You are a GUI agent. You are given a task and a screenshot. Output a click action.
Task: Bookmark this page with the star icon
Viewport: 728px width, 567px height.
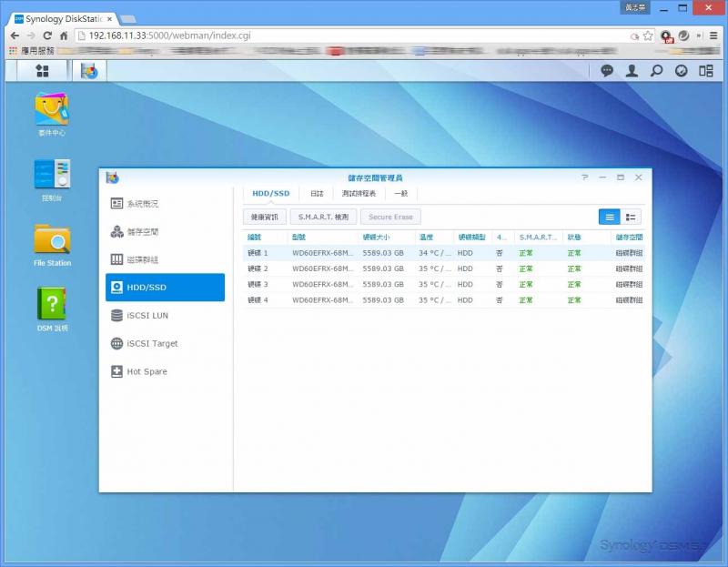(x=648, y=35)
